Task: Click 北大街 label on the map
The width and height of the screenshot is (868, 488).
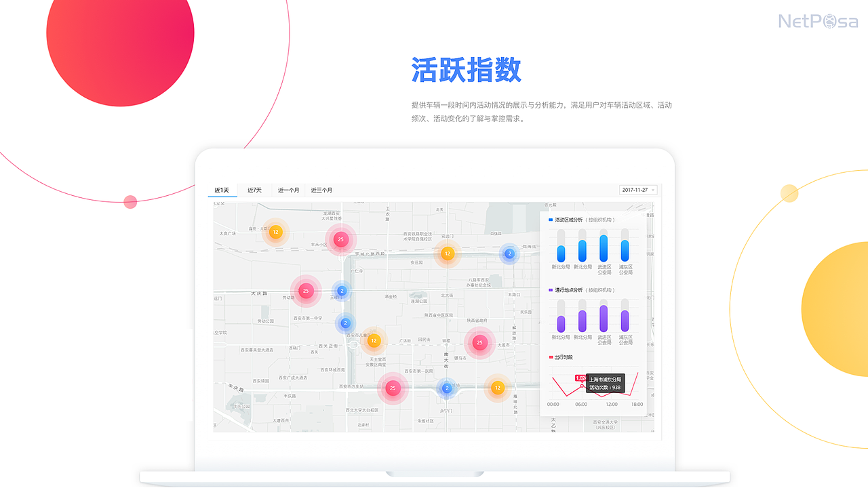Action: [x=447, y=296]
